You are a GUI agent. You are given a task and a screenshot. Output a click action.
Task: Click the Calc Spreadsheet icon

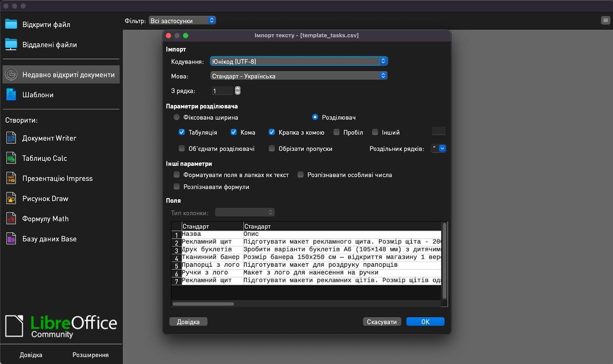click(11, 158)
